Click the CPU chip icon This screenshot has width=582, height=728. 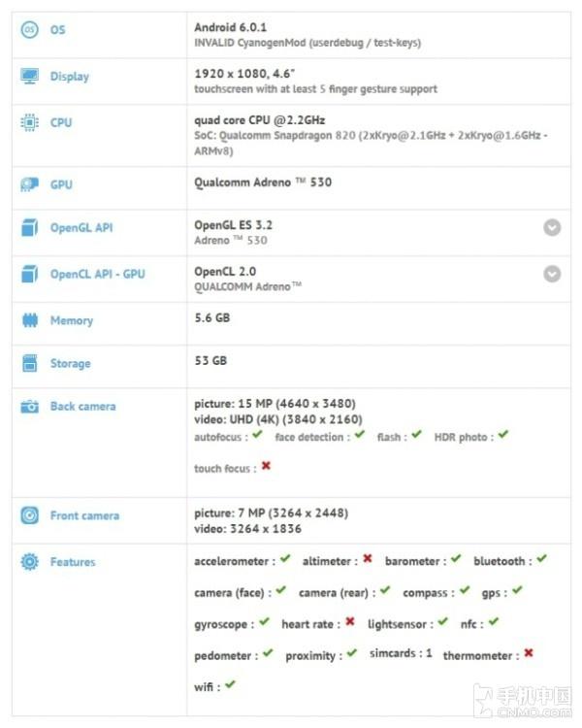click(30, 122)
